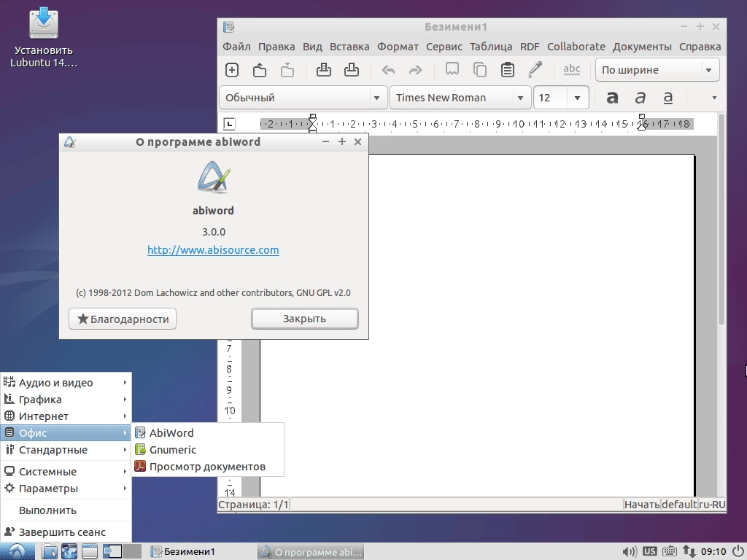
Task: Click the power logout tray icon
Action: (x=738, y=551)
